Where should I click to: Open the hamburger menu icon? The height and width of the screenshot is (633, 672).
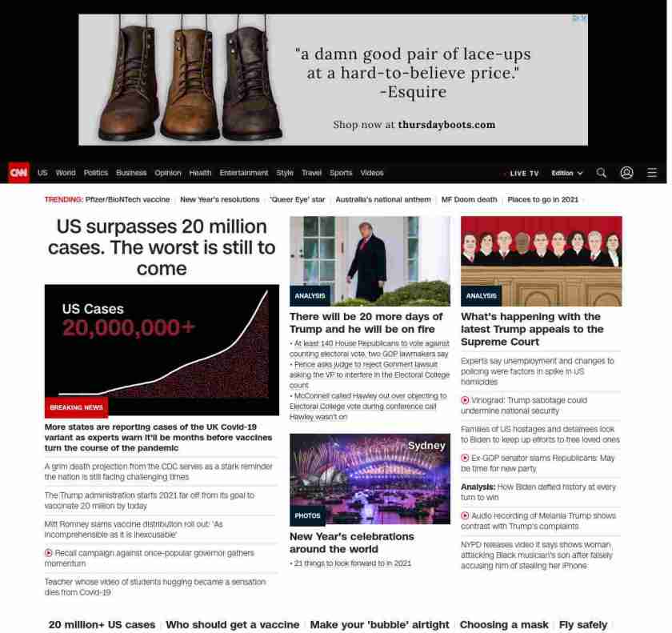[x=652, y=173]
